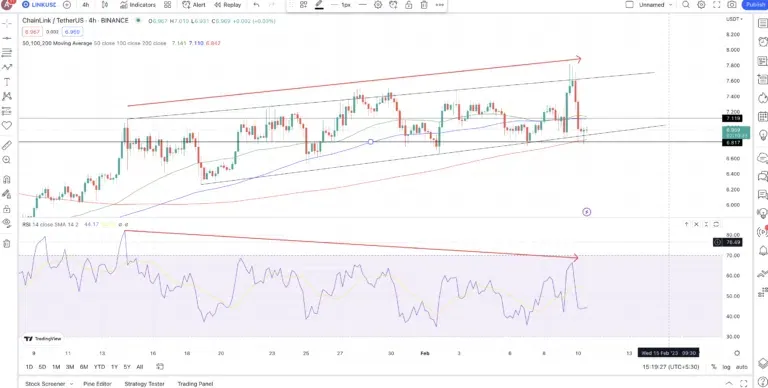
Task: Open the Unnamed layout dropdown
Action: click(650, 5)
